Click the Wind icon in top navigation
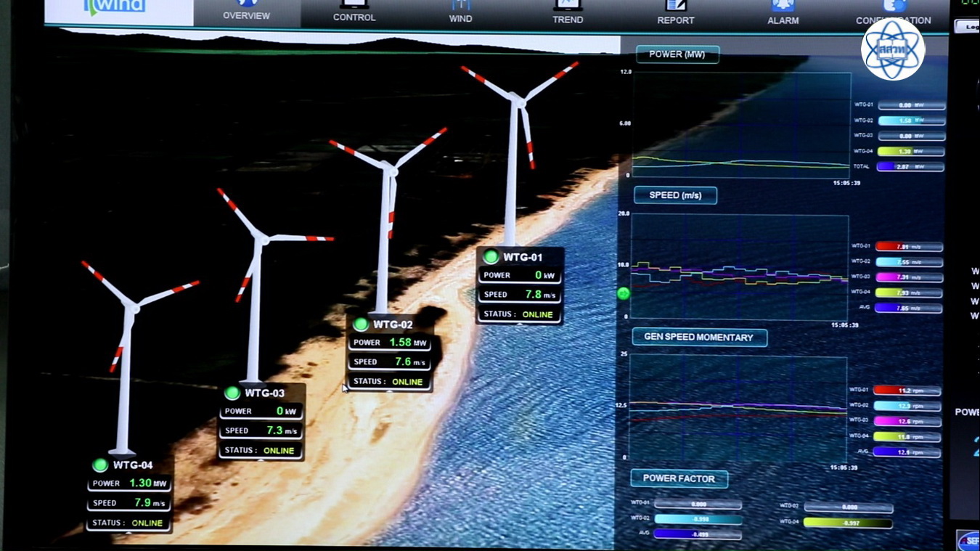The image size is (980, 551). pos(461,7)
